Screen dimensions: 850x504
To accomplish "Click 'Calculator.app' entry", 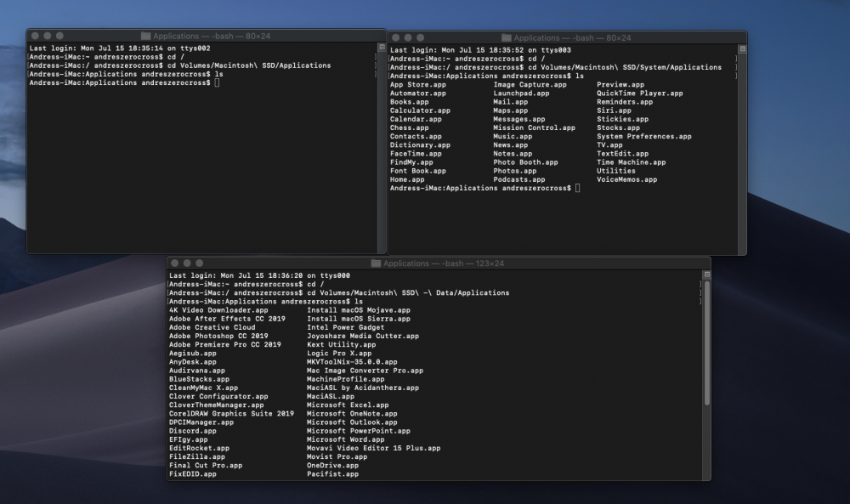I will pos(420,110).
